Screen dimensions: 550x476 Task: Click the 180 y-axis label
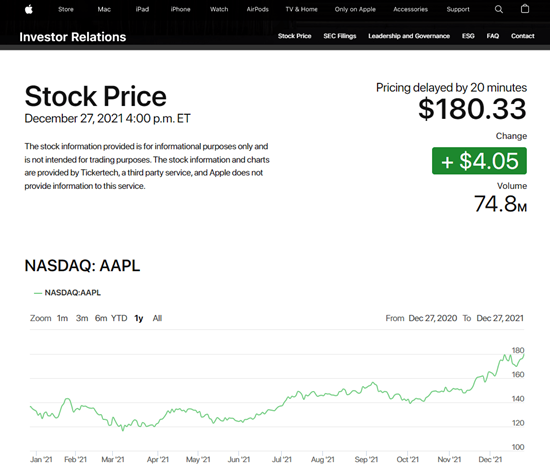point(518,350)
